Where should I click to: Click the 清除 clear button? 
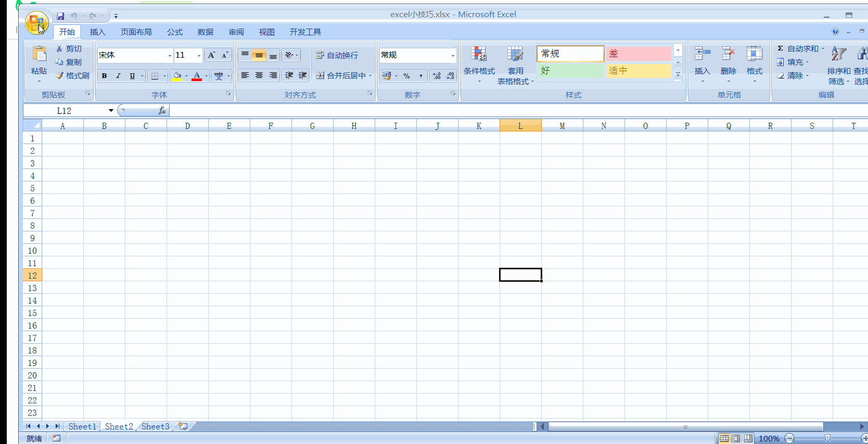tap(793, 75)
